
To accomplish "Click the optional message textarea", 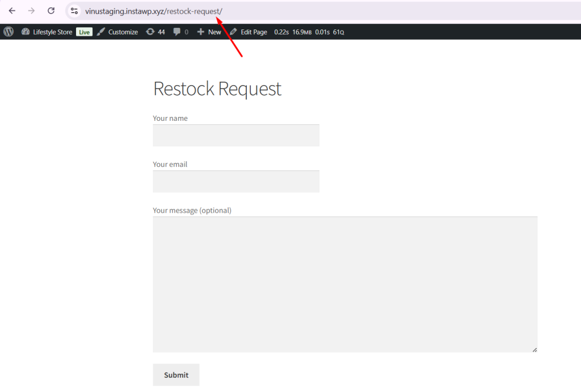I will click(x=344, y=283).
